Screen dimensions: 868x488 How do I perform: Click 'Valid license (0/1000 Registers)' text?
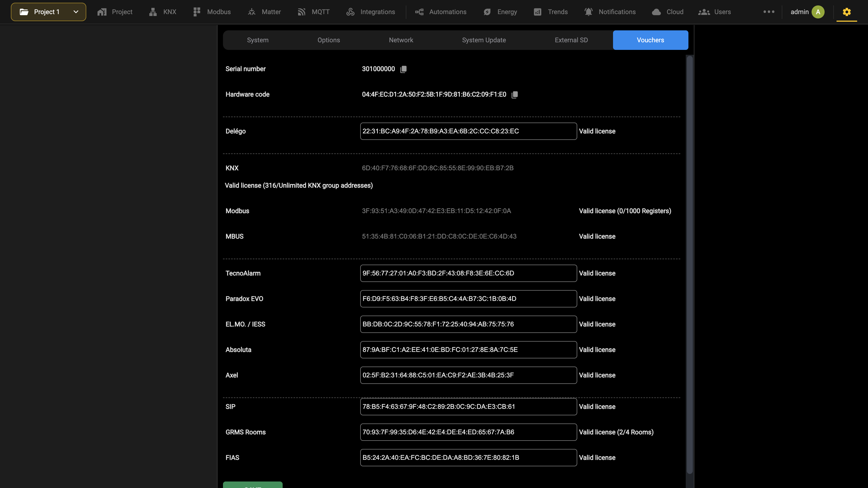(625, 211)
